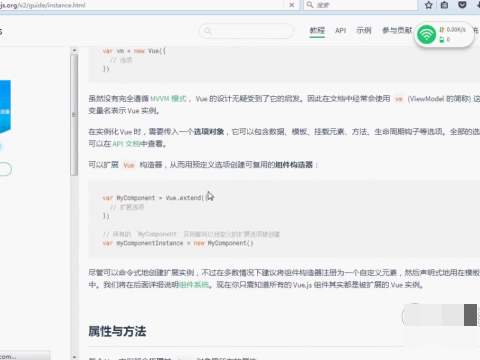Open the 示例 navigation item
The width and height of the screenshot is (480, 360).
(x=364, y=31)
